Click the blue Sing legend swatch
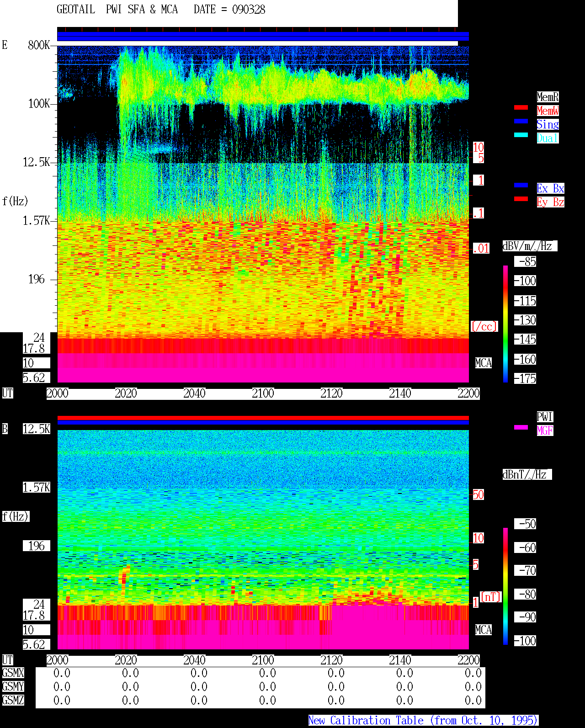 [521, 121]
